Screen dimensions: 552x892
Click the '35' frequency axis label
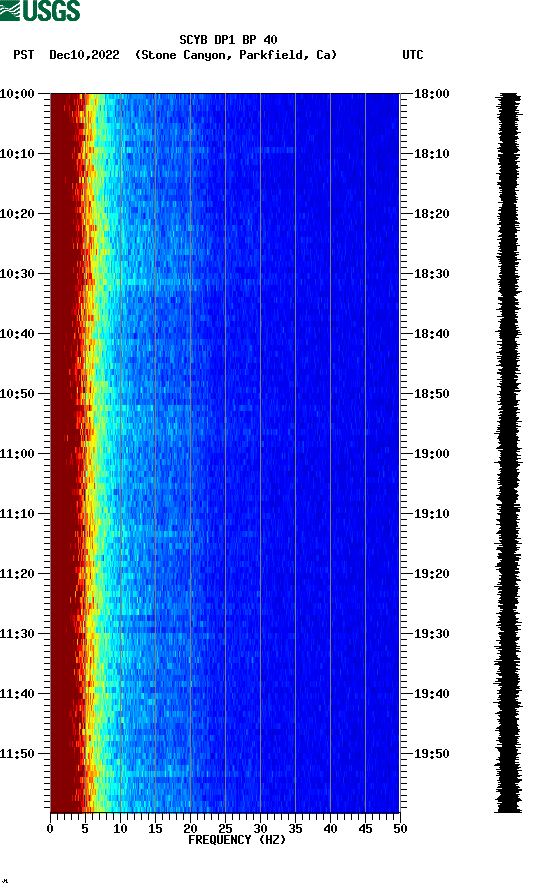point(295,829)
